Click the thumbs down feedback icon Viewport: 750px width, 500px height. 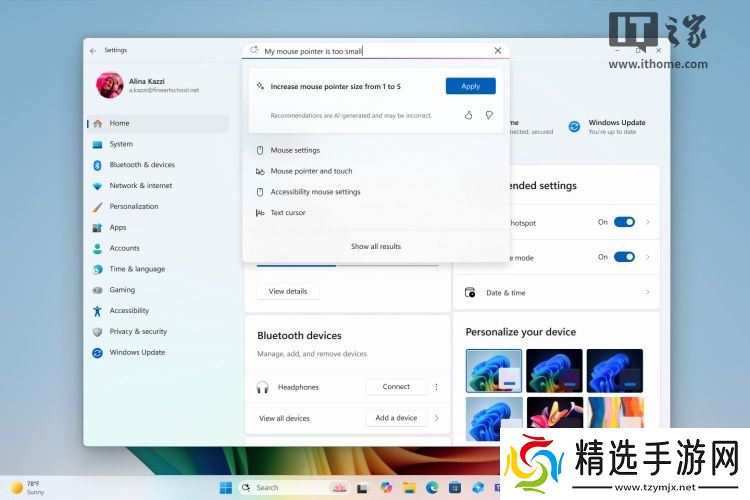pos(489,115)
